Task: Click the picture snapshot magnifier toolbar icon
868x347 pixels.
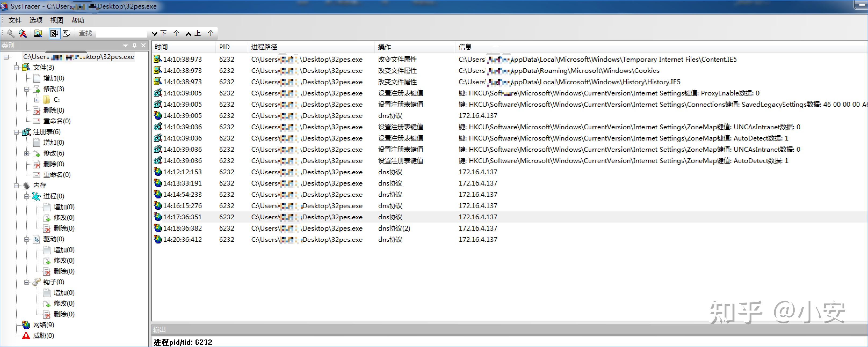Action: [38, 33]
